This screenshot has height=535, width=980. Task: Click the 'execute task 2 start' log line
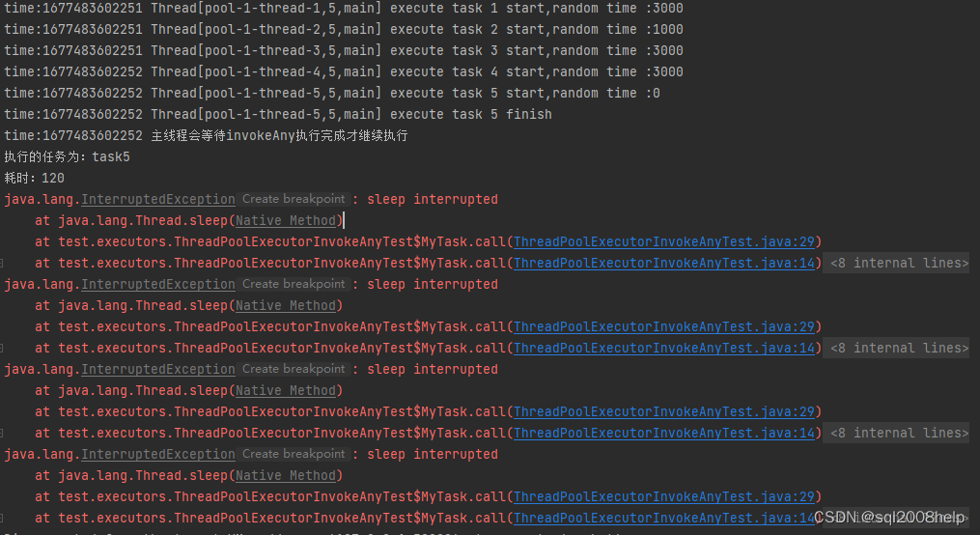343,29
